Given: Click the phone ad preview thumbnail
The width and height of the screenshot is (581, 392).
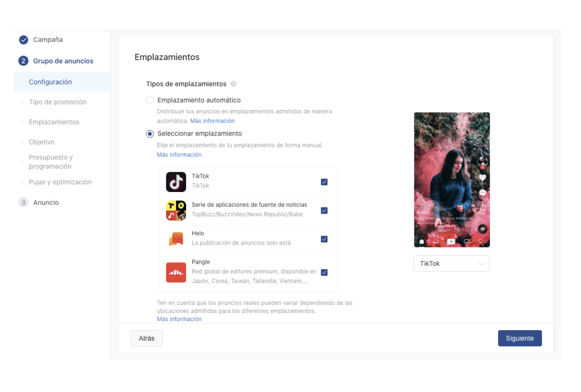Looking at the screenshot, I should click(x=452, y=180).
